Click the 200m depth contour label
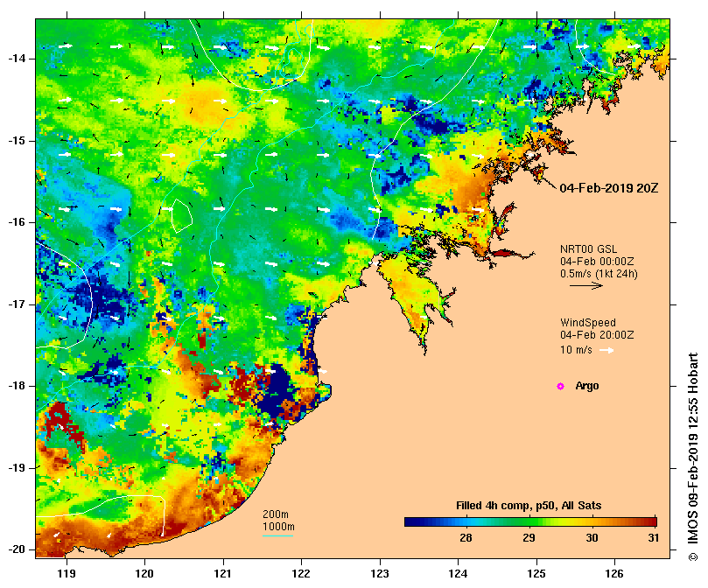This screenshot has height=588, width=708. point(276,514)
